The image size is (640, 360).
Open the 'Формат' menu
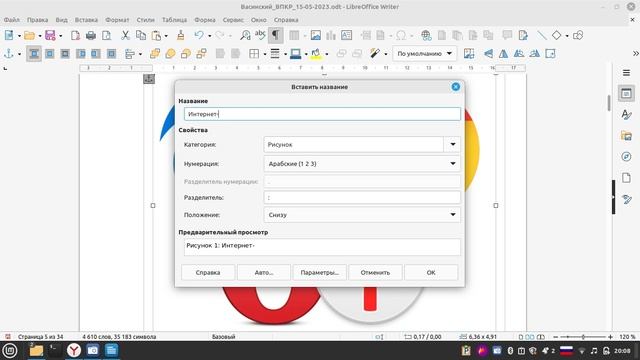117,20
